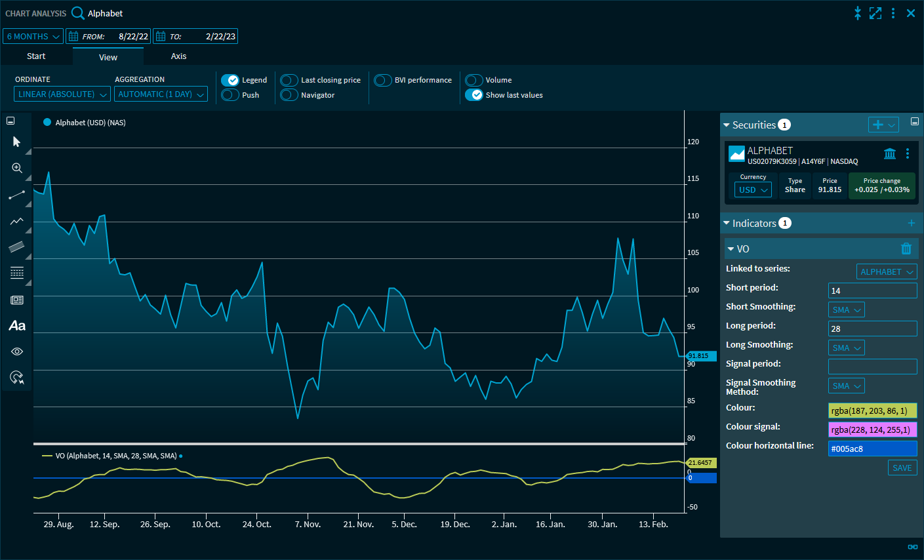Delete the VO indicator with trash icon
924x560 pixels.
click(x=906, y=249)
